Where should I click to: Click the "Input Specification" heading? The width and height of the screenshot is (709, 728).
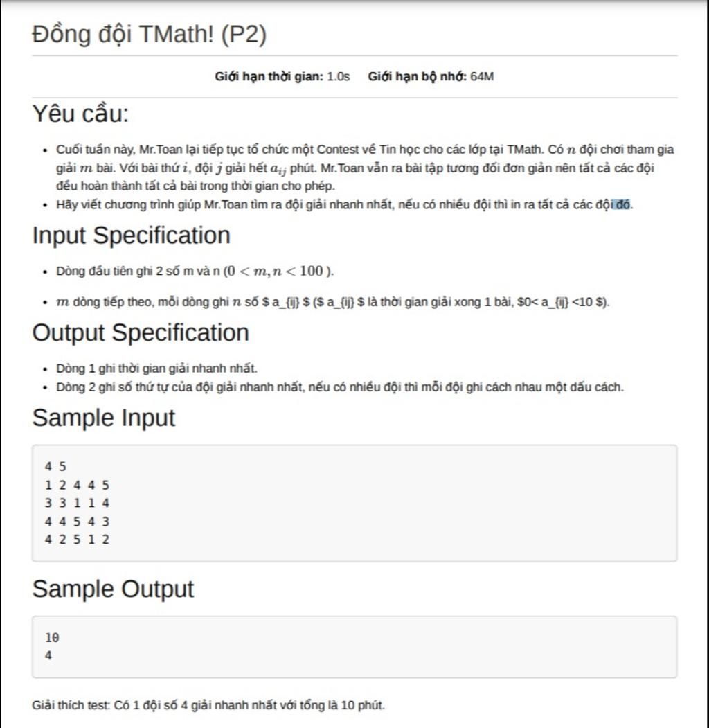point(131,236)
